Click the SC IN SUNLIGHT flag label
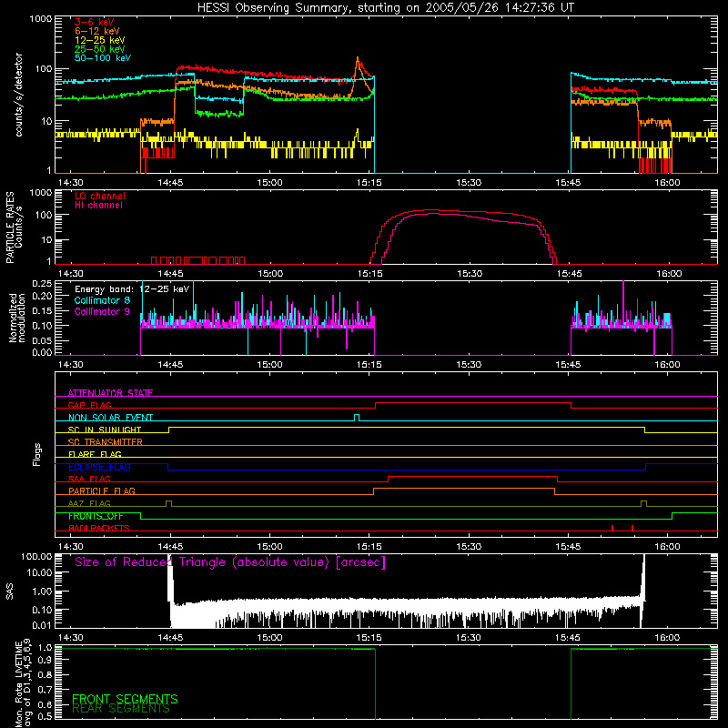The image size is (728, 728). 105,430
